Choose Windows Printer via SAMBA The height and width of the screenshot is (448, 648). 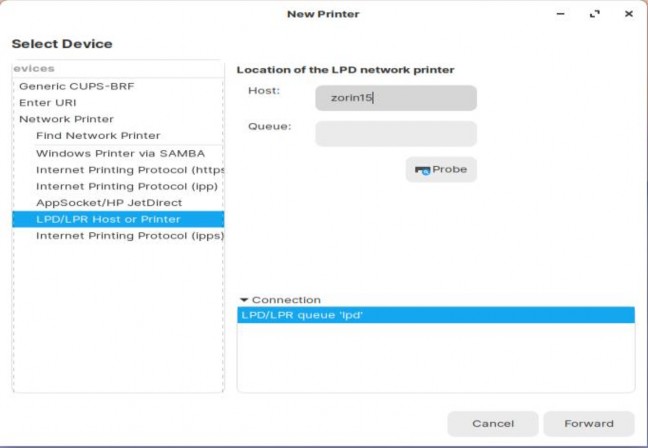(120, 153)
